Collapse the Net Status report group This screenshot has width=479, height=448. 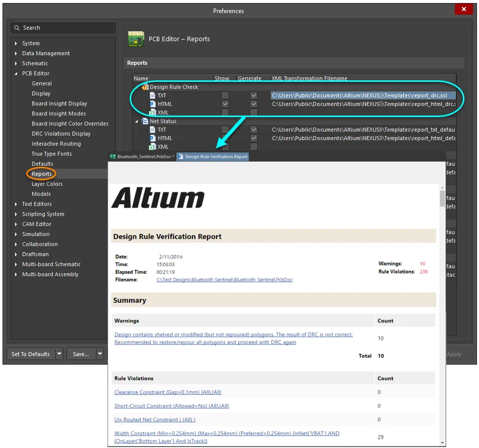pos(137,121)
